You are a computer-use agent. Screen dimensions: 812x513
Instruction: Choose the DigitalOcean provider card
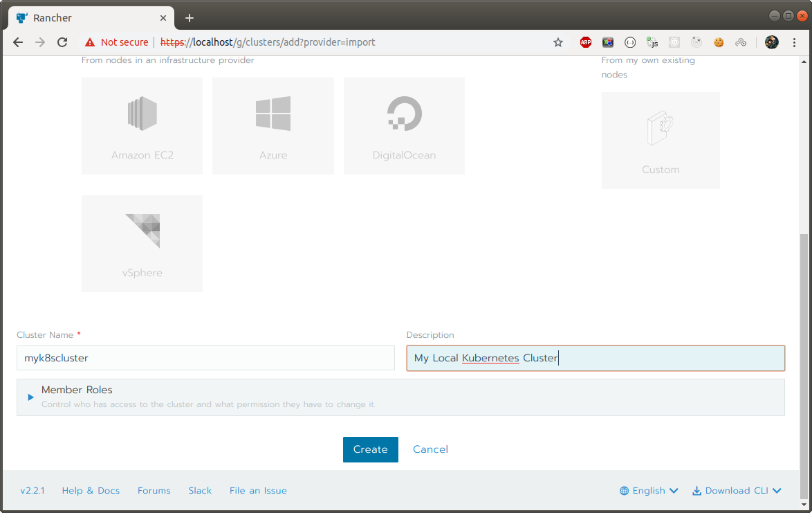(404, 126)
